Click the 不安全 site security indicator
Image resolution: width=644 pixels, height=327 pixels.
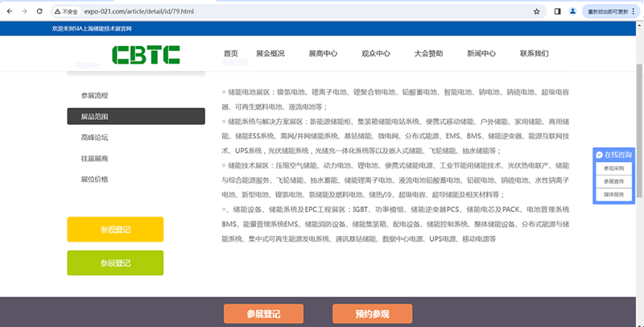pos(66,12)
